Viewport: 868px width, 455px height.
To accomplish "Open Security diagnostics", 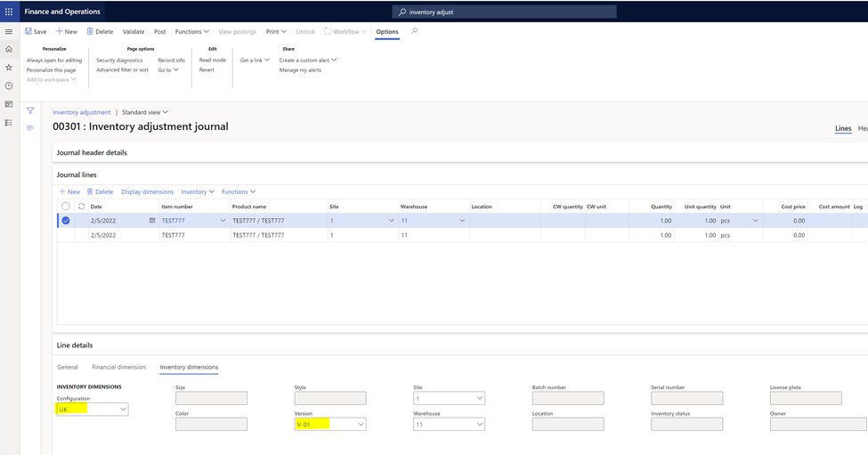I will point(119,61).
